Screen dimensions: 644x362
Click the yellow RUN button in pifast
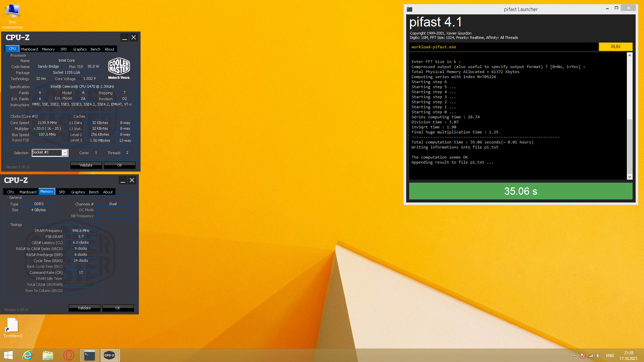(x=615, y=47)
